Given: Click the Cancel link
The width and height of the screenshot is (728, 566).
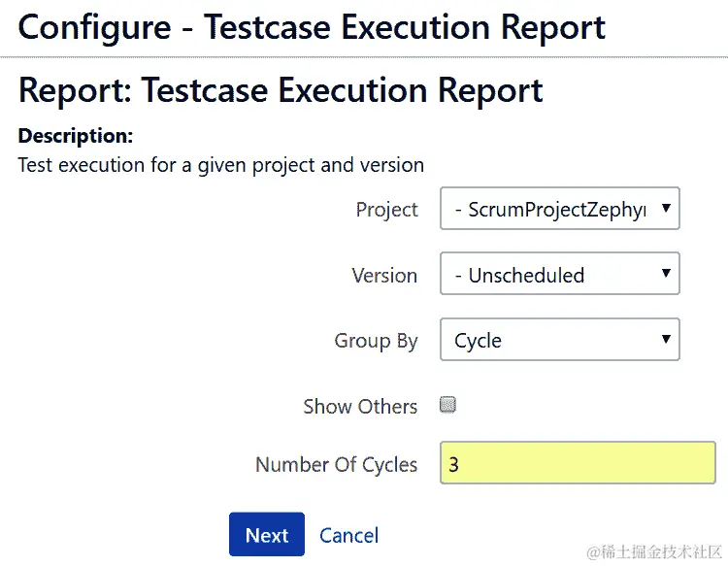Looking at the screenshot, I should tap(348, 535).
